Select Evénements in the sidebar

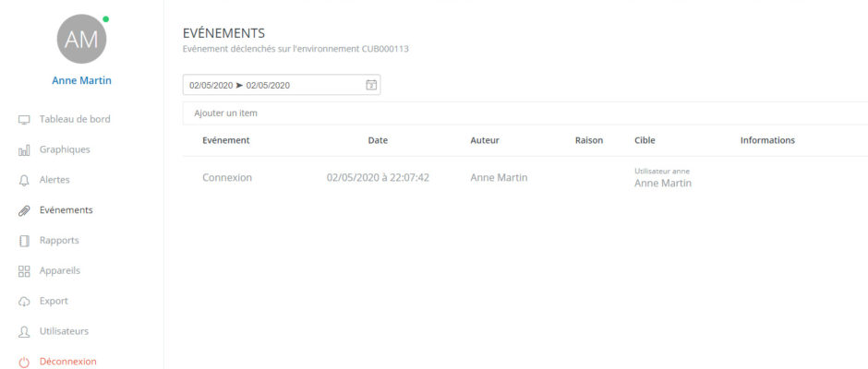(66, 210)
